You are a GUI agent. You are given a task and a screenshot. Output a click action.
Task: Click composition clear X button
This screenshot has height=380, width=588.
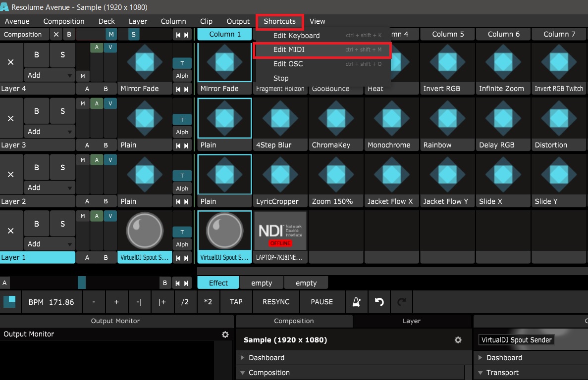pos(56,35)
